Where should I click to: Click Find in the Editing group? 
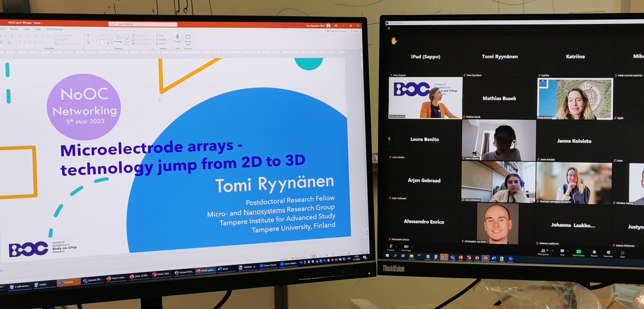coord(160,35)
